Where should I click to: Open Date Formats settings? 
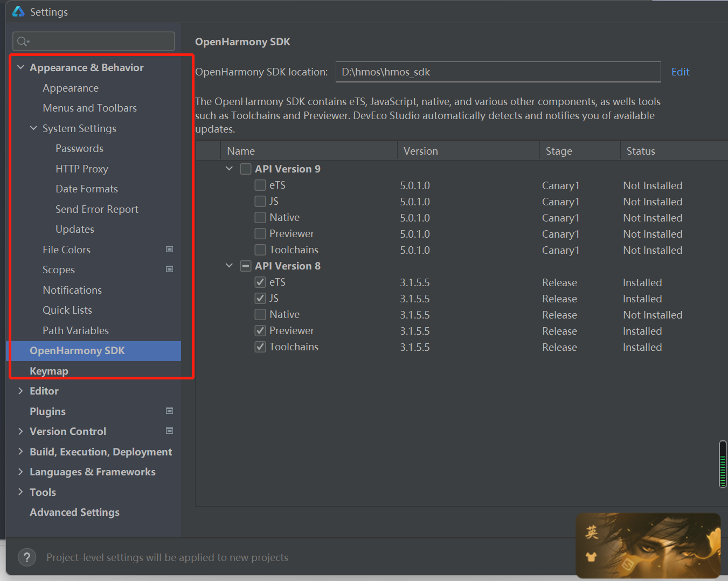point(87,189)
